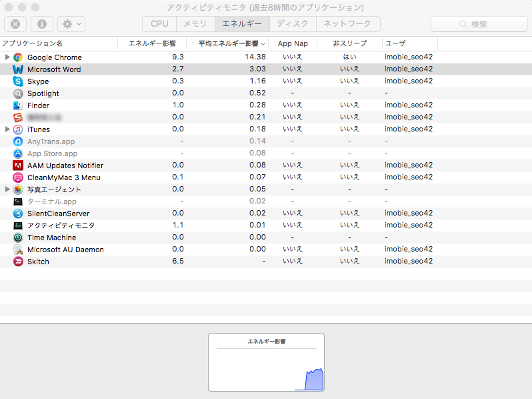Select the Microsoft AU Daemon name

click(x=65, y=250)
